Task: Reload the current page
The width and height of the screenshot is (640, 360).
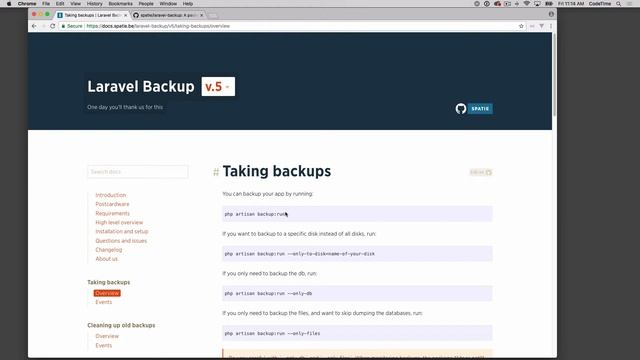Action: tap(53, 26)
